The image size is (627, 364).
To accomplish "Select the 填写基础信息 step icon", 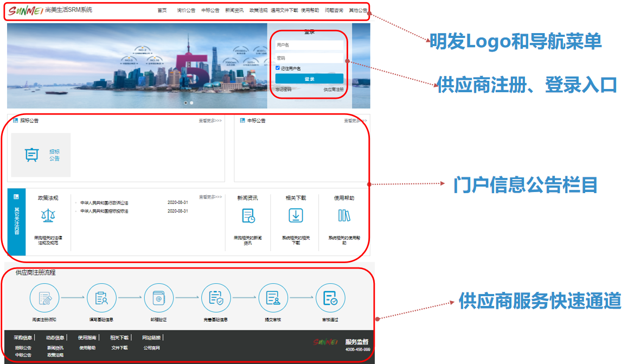I will click(x=101, y=298).
